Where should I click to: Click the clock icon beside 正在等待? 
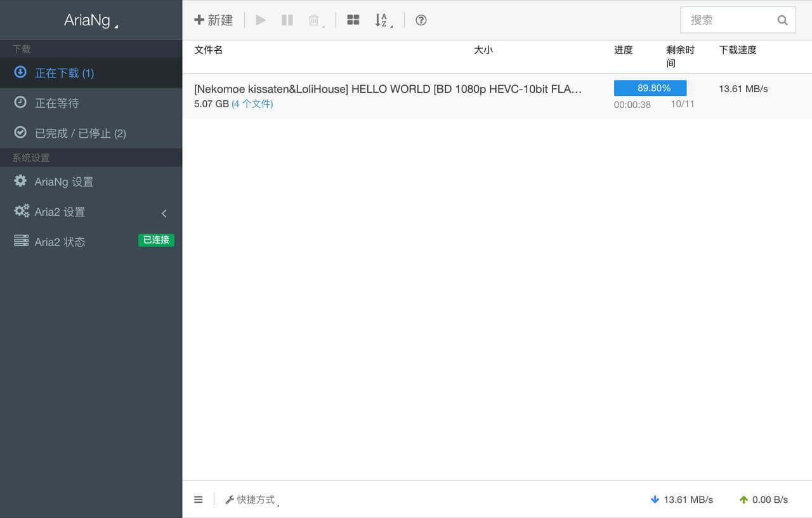click(x=20, y=102)
